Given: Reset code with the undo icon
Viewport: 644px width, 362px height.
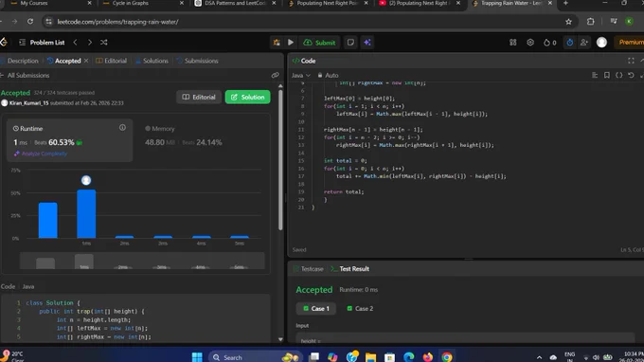Looking at the screenshot, I should coord(631,75).
